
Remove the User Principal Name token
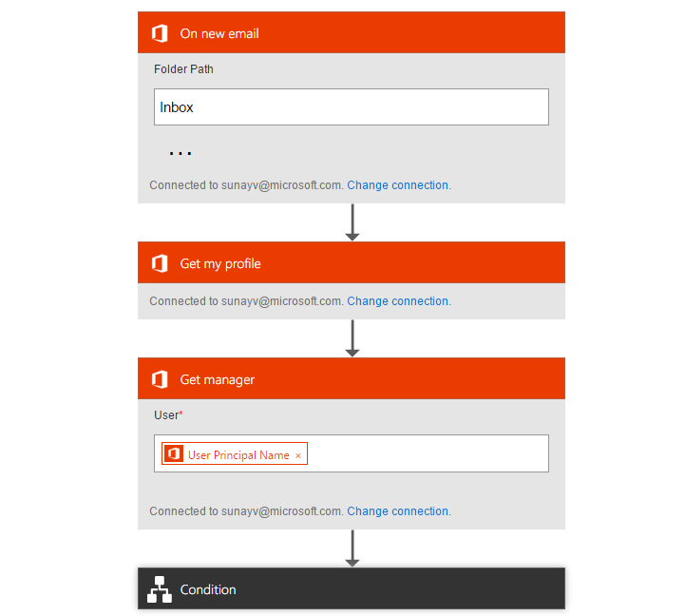click(x=298, y=455)
